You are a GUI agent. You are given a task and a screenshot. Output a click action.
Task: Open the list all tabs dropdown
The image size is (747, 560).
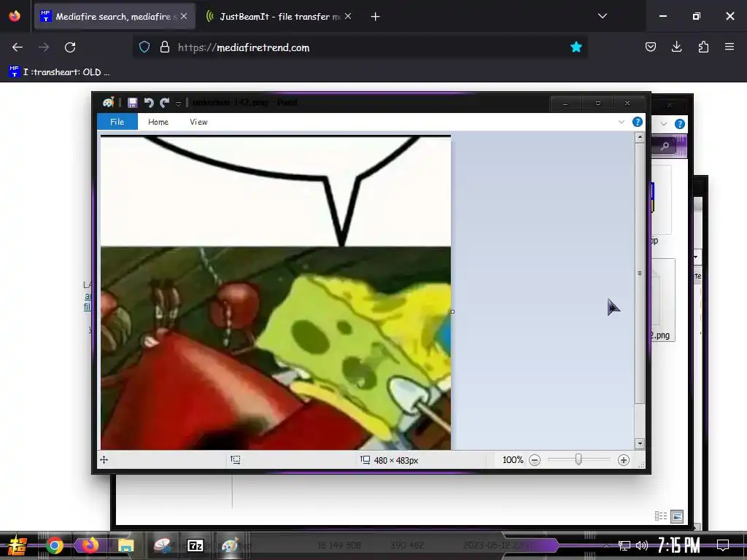(x=603, y=16)
